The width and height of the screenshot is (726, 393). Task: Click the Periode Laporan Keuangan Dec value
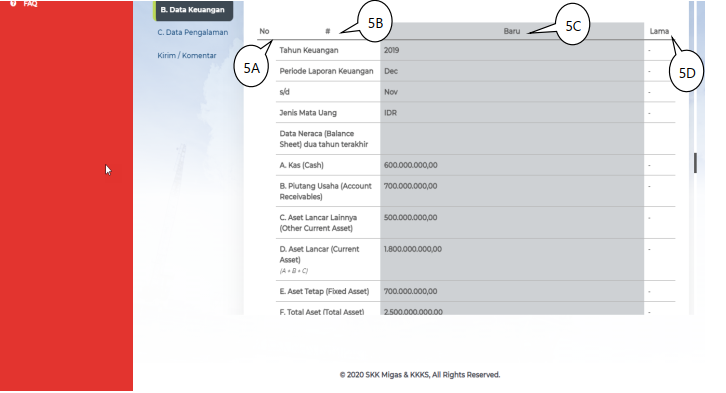pyautogui.click(x=391, y=71)
